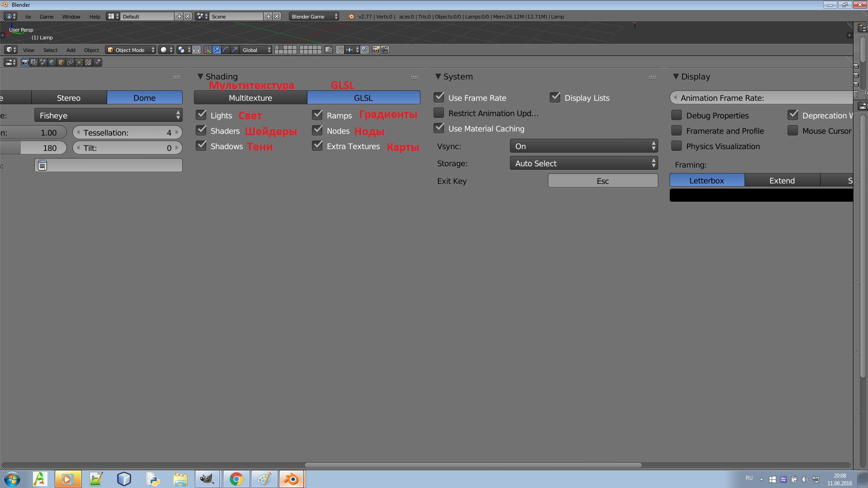Open the 3D View's View menu
The image size is (868, 488).
pyautogui.click(x=28, y=50)
